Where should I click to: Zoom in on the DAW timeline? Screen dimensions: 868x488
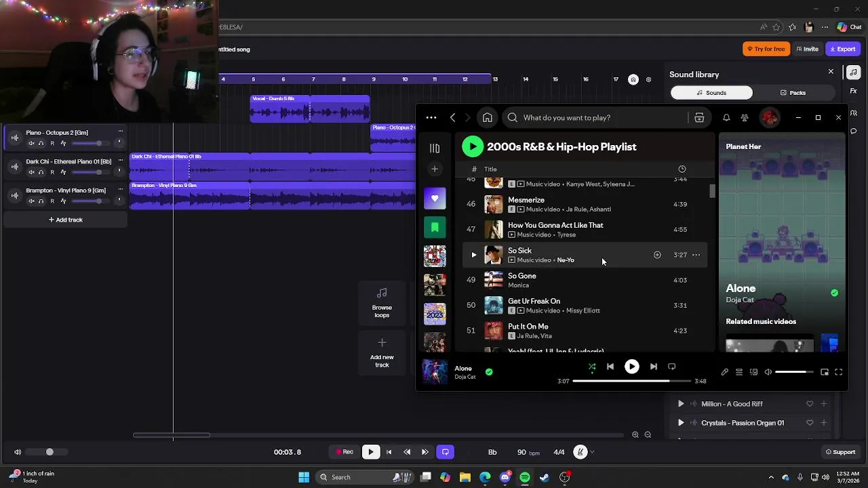click(x=635, y=435)
